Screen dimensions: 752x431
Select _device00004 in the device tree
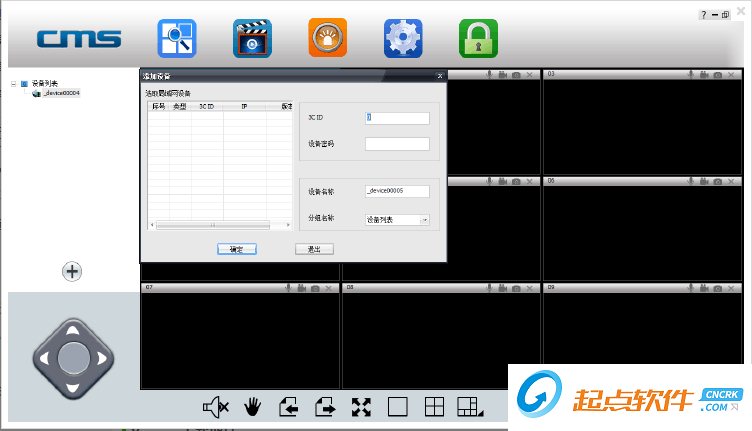61,93
